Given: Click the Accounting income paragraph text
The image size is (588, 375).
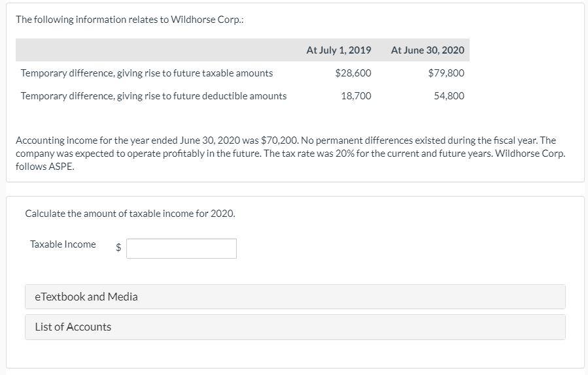Looking at the screenshot, I should 290,154.
